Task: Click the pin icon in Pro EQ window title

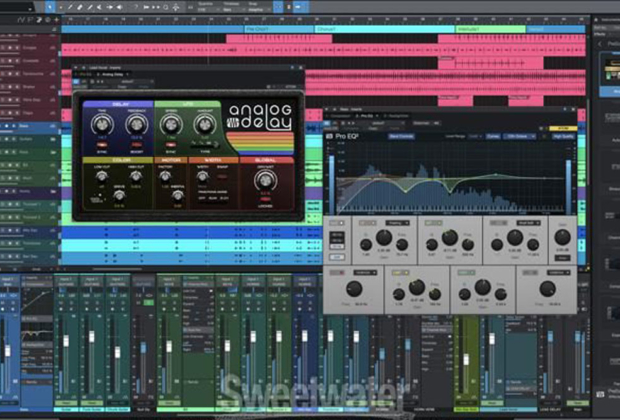Action: click(565, 109)
